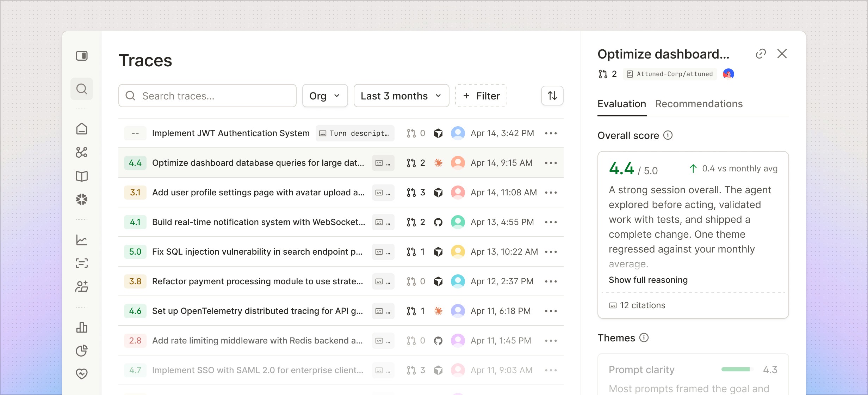The height and width of the screenshot is (395, 868).
Task: Open Fix SQL injection vulnerability trace
Action: tap(257, 252)
